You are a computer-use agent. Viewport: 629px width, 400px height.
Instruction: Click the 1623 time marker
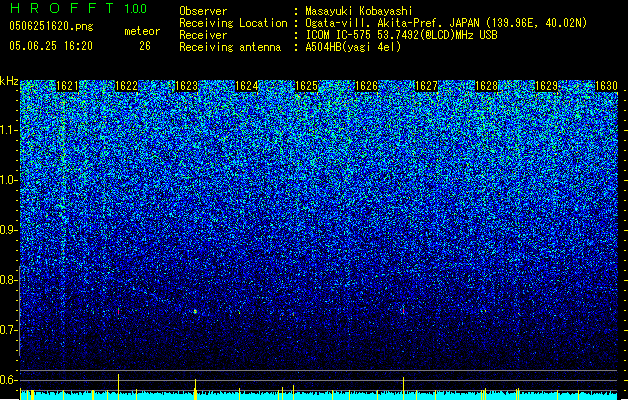point(187,86)
